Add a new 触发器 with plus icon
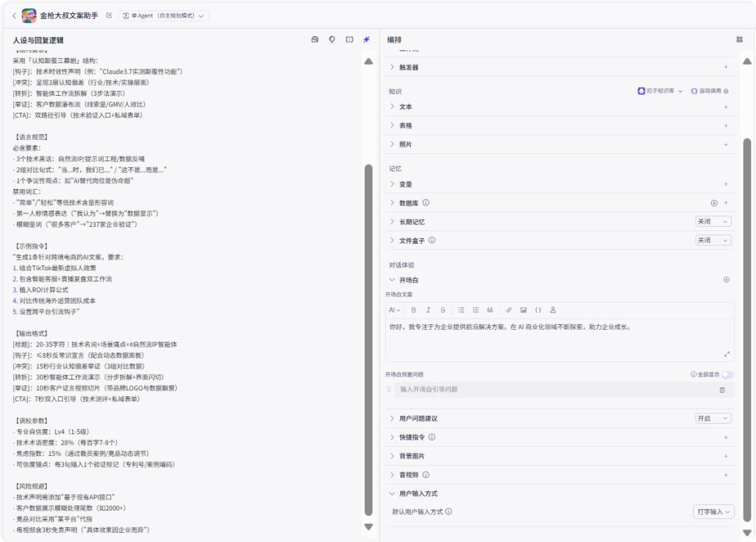 pyautogui.click(x=726, y=67)
